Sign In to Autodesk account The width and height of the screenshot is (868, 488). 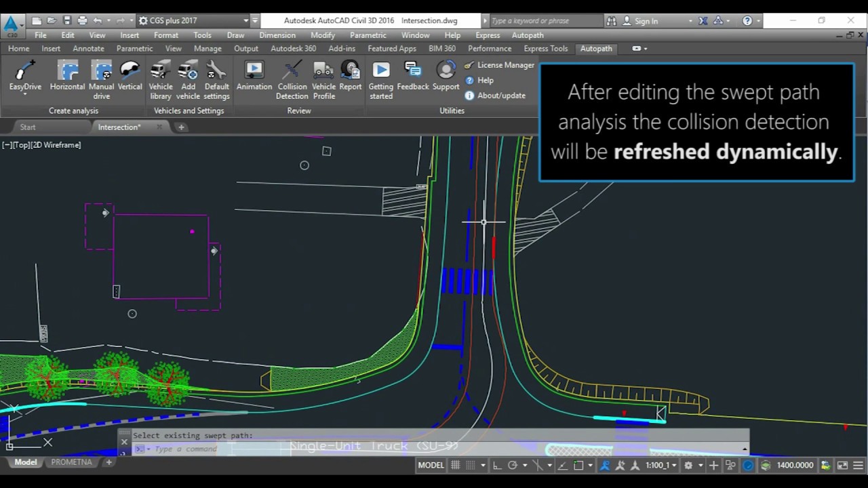(639, 21)
